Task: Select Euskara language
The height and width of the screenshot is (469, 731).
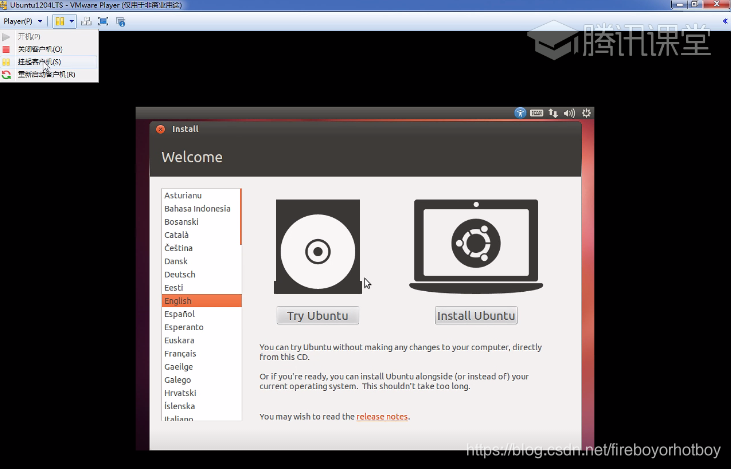Action: tap(200, 340)
